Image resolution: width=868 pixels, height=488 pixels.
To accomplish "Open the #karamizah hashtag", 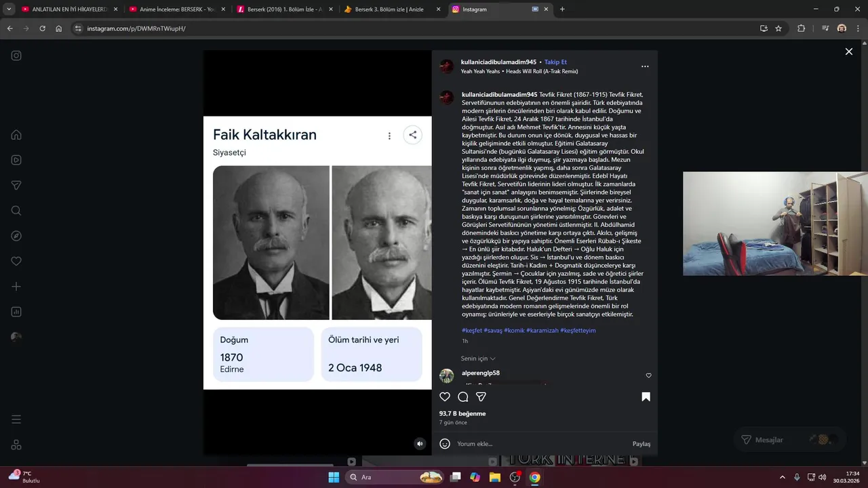I will tap(542, 330).
